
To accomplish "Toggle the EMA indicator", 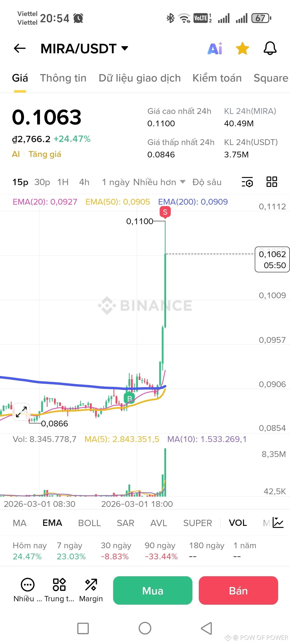I will point(52,523).
